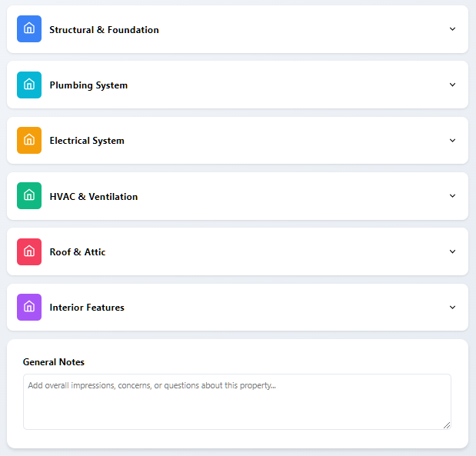The width and height of the screenshot is (476, 456).
Task: Click the cyan Plumbing System house icon
Action: click(x=29, y=85)
